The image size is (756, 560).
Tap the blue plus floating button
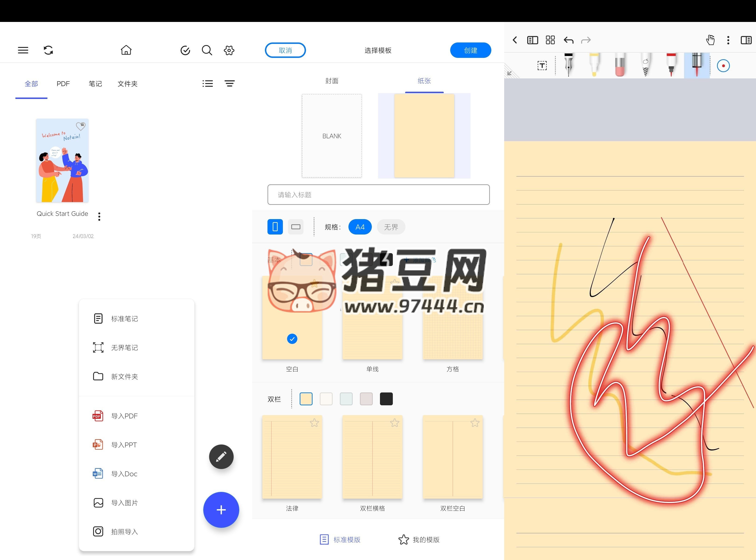(x=221, y=510)
